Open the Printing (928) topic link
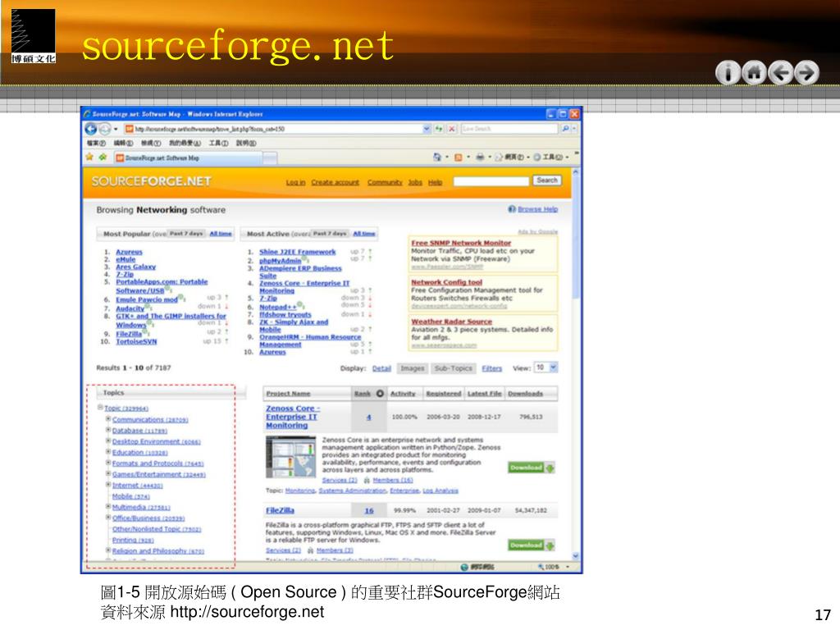Image resolution: width=840 pixels, height=630 pixels. click(133, 540)
